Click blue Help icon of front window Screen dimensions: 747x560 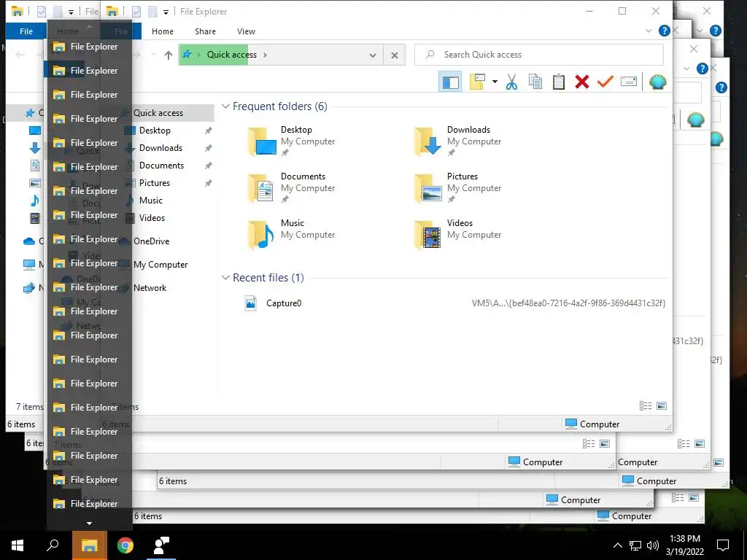click(664, 31)
